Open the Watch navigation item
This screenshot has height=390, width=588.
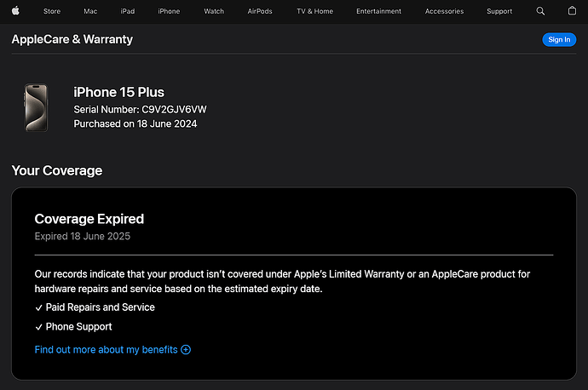pyautogui.click(x=214, y=11)
